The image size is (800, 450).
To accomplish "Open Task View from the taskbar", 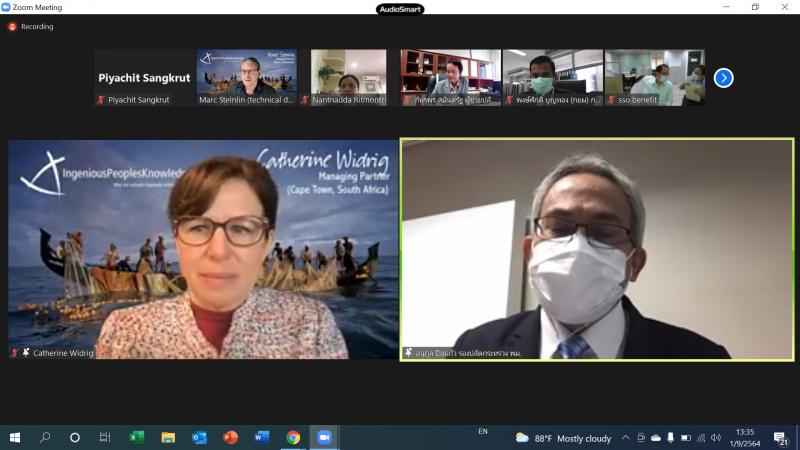I will 105,437.
